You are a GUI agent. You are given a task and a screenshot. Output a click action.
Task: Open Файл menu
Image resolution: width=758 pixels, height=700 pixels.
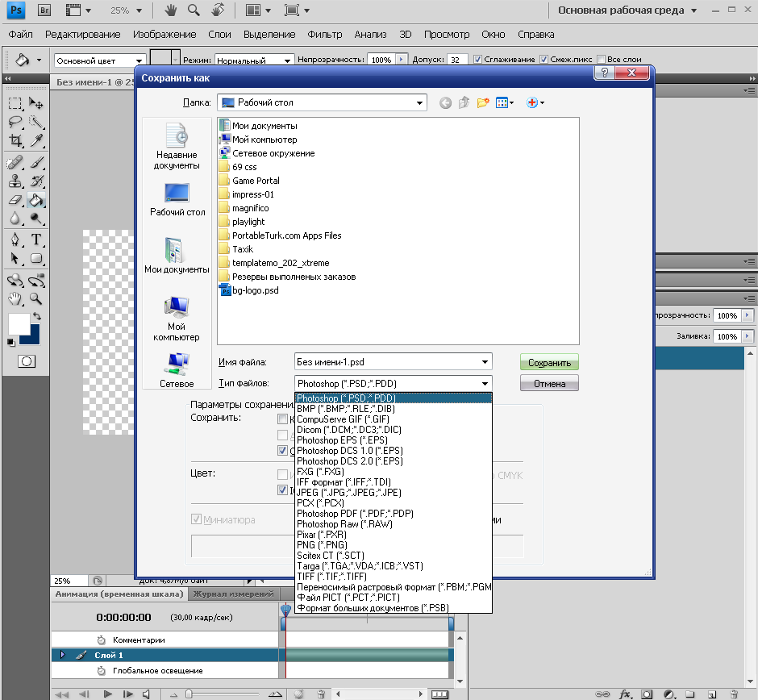click(21, 35)
